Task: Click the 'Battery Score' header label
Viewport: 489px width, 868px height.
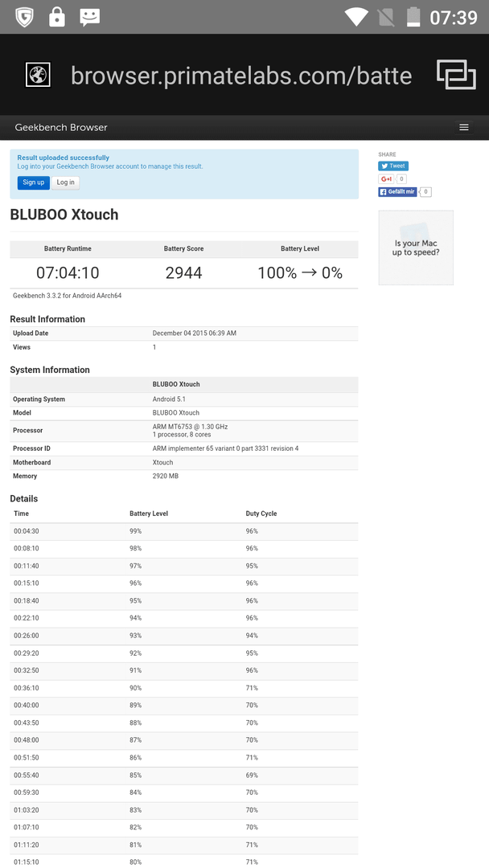Action: click(x=184, y=248)
